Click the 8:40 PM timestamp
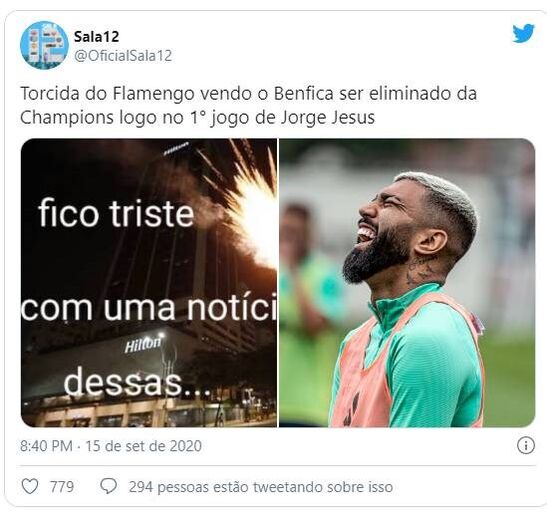Screen dimensions: 547x519 tap(46, 446)
